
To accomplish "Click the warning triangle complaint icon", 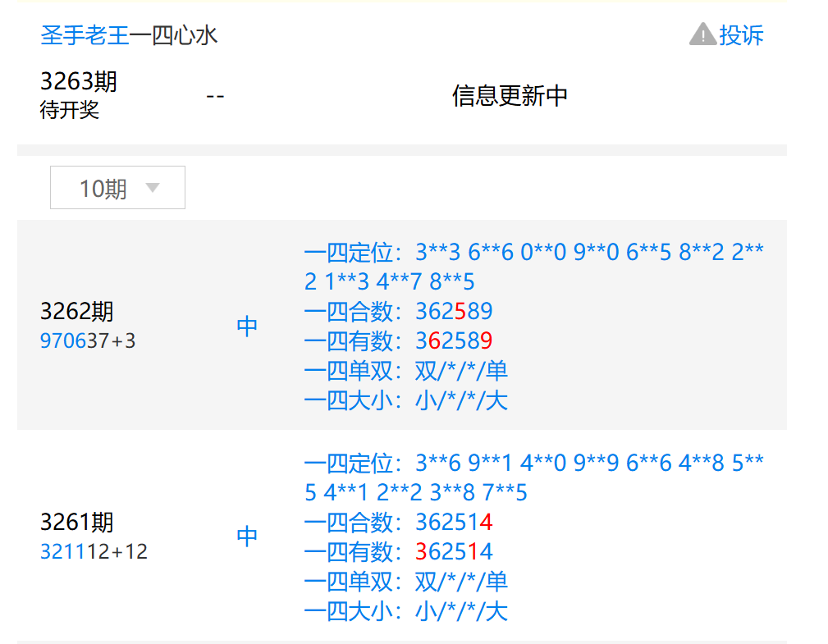I will [702, 34].
